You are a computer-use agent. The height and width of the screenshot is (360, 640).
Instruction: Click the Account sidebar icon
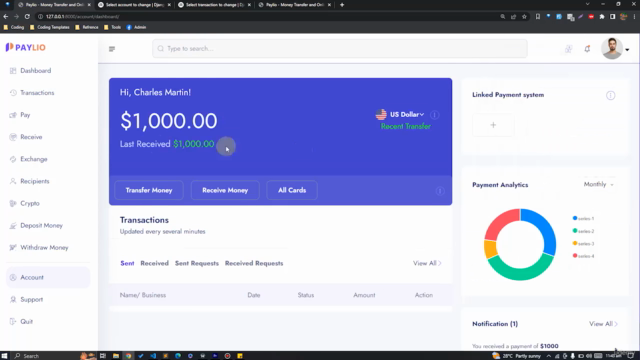click(x=13, y=278)
